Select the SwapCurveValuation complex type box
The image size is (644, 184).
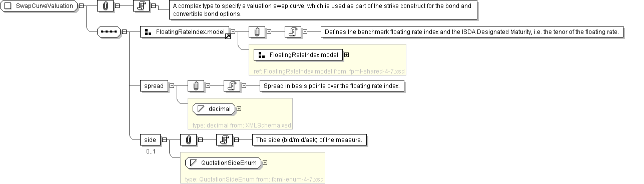point(40,6)
